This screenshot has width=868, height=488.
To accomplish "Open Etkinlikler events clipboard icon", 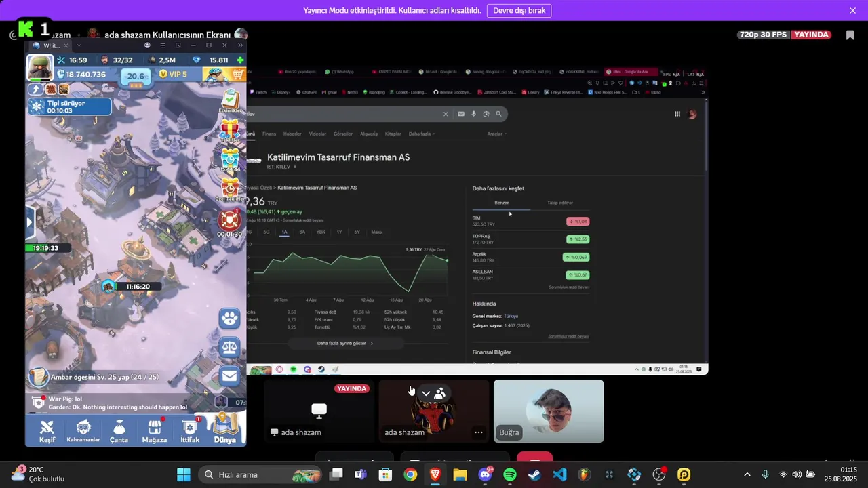I will coord(230,101).
